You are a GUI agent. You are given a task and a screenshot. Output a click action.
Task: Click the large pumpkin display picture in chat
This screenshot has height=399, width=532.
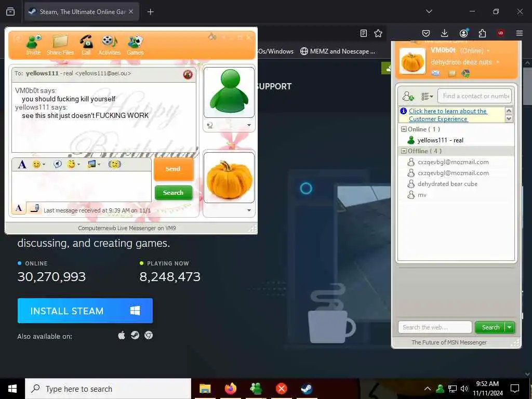[x=229, y=178]
